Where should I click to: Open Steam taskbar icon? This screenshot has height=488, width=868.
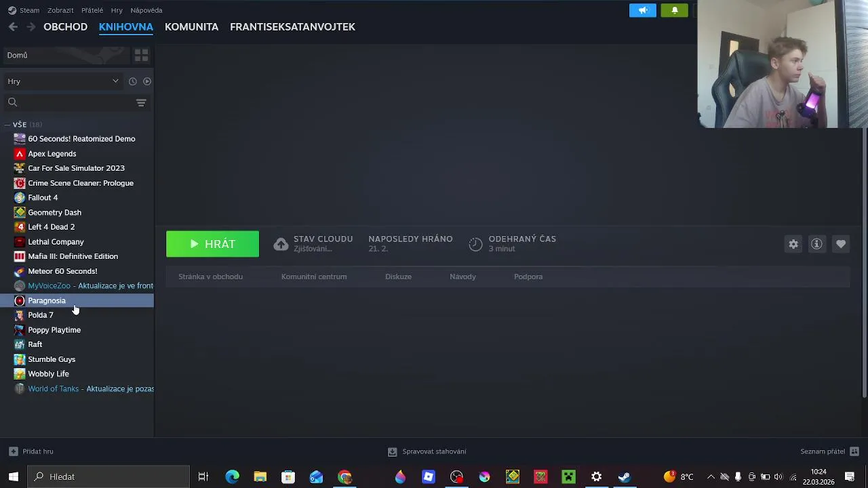[624, 476]
